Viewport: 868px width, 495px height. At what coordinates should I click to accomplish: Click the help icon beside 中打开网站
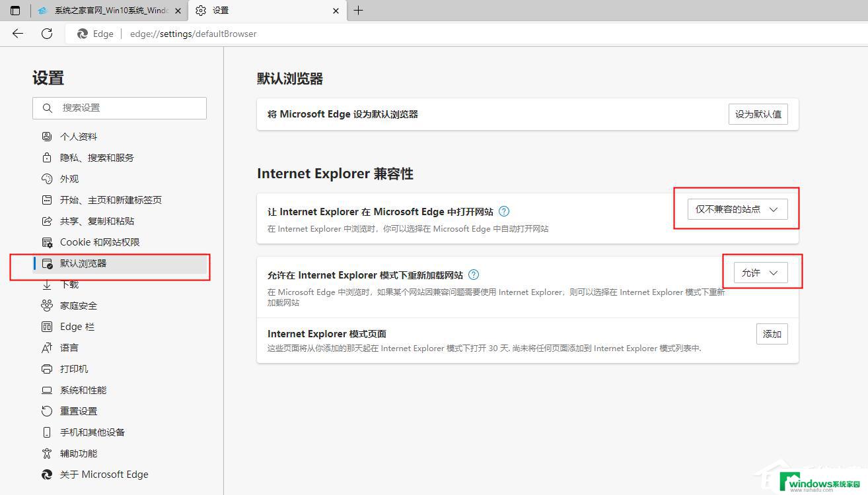(x=504, y=211)
